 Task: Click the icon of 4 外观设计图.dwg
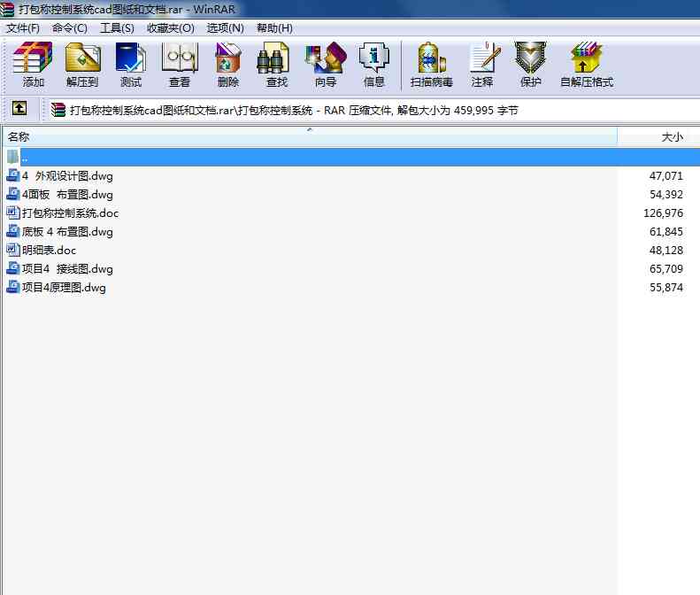tap(13, 175)
